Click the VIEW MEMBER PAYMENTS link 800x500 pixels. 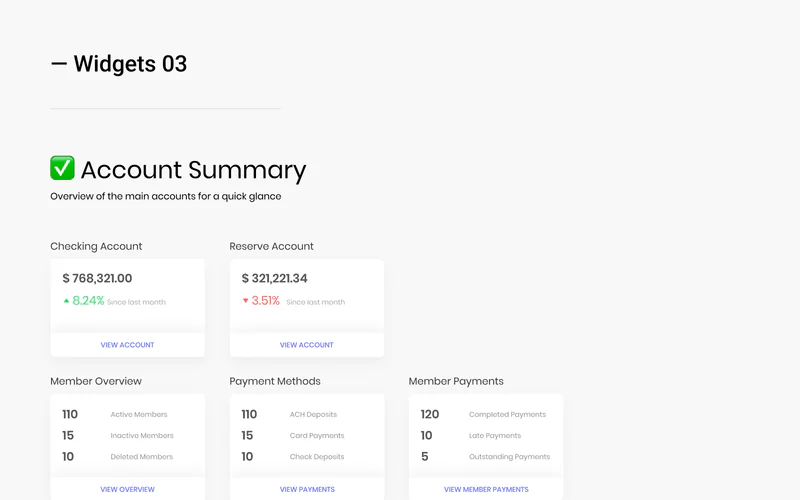click(x=486, y=489)
